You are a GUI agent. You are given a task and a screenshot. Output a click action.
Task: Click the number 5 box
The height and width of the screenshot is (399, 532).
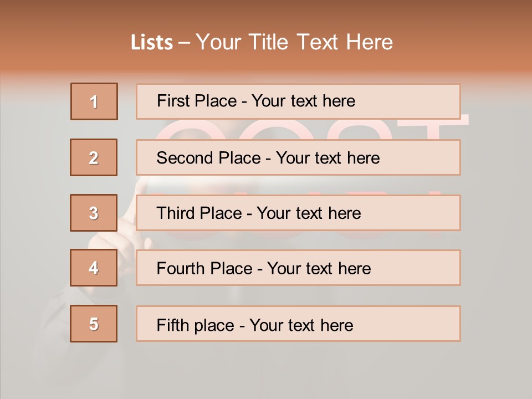click(94, 324)
